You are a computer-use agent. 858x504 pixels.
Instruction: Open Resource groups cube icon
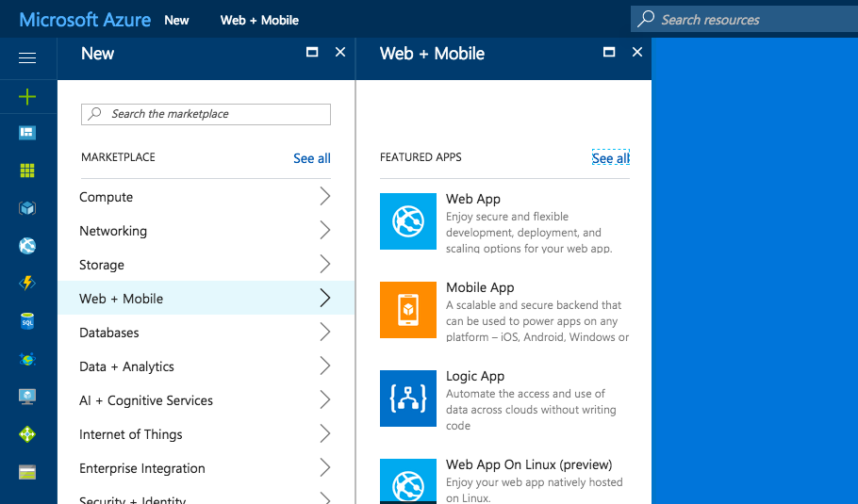(x=27, y=208)
